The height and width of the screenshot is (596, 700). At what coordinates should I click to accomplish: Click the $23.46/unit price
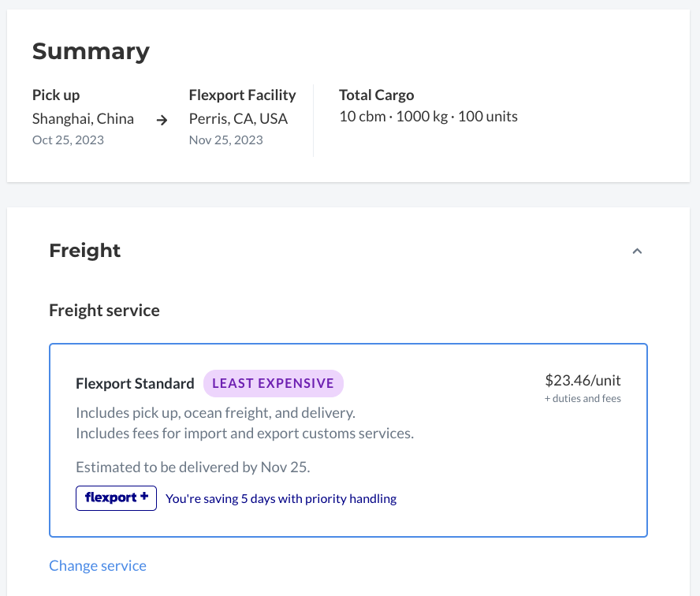pyautogui.click(x=583, y=380)
